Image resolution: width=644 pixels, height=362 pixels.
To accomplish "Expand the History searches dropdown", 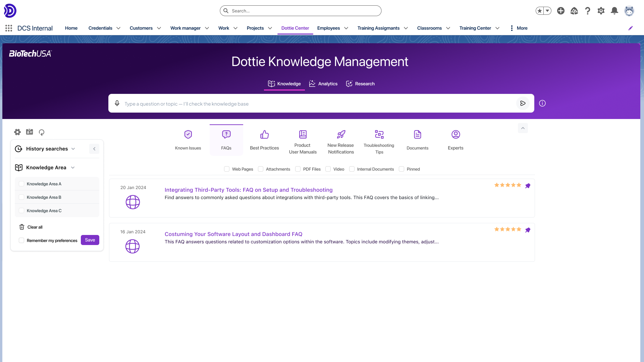I will (x=73, y=148).
